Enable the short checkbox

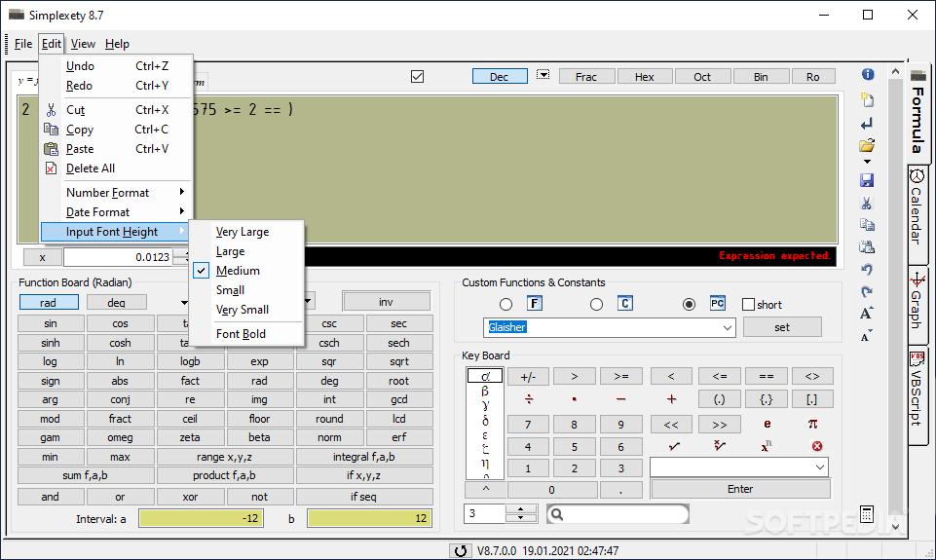coord(748,305)
